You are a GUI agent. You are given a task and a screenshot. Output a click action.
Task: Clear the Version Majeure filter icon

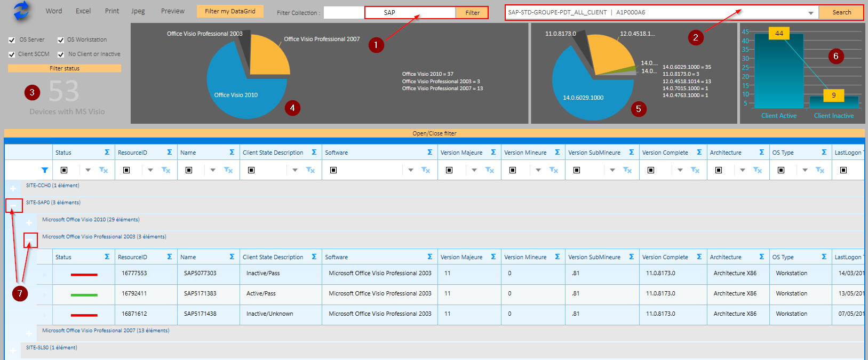point(490,170)
